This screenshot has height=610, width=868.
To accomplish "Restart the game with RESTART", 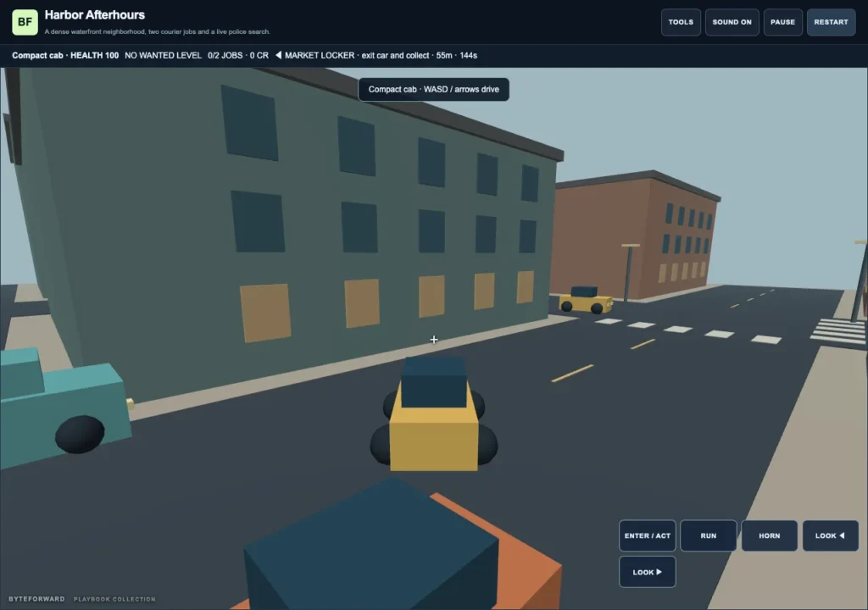I will [831, 22].
